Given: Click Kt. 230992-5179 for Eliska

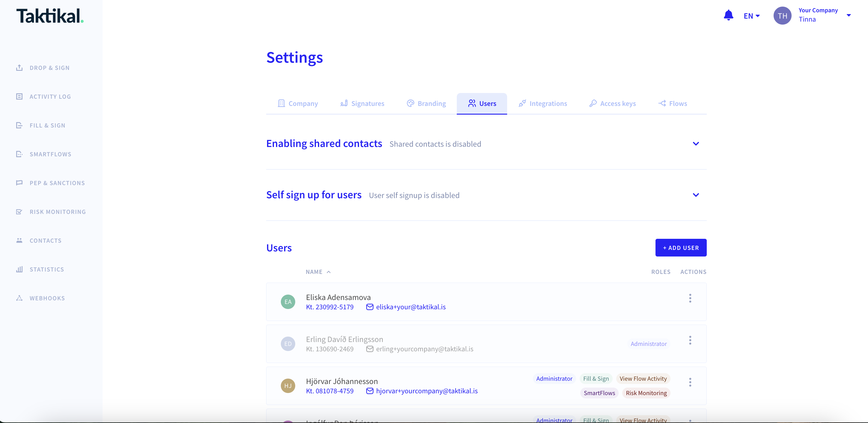Looking at the screenshot, I should coord(329,307).
